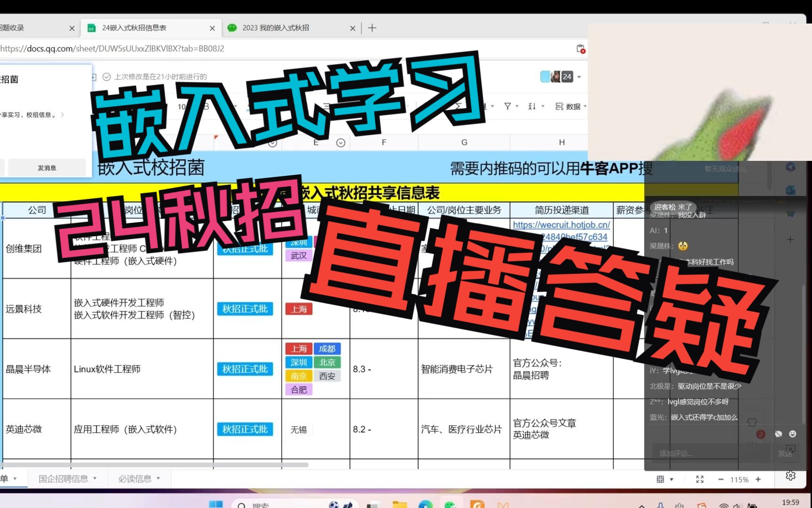Click the 武汉 city tag

[x=299, y=255]
